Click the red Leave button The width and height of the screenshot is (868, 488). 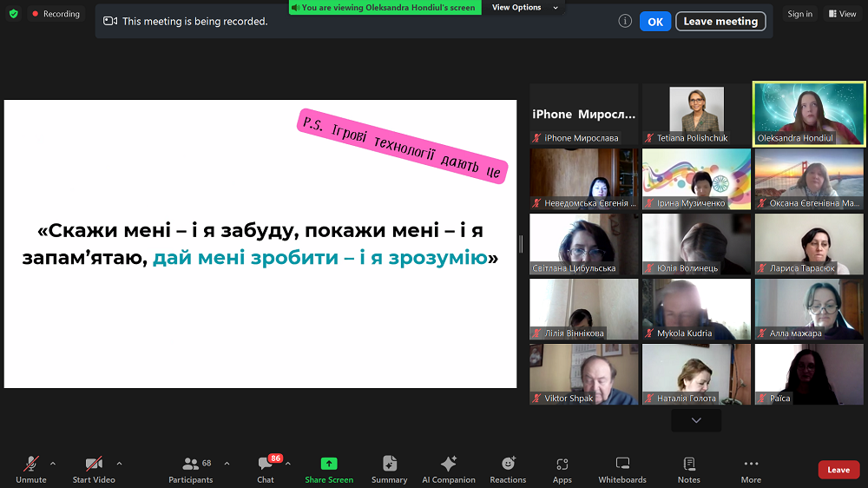tap(838, 470)
